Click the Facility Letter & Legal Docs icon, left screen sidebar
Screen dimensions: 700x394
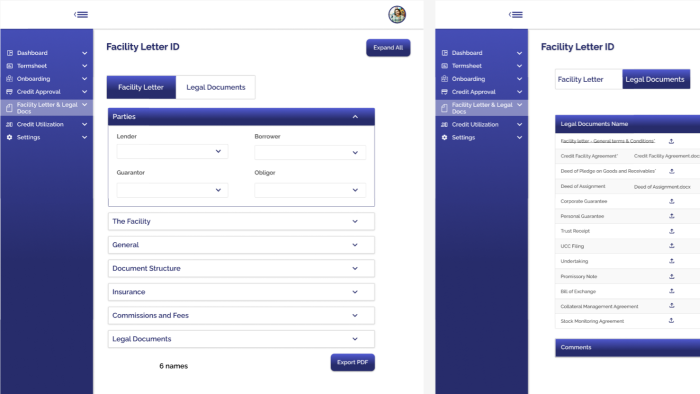(x=9, y=108)
